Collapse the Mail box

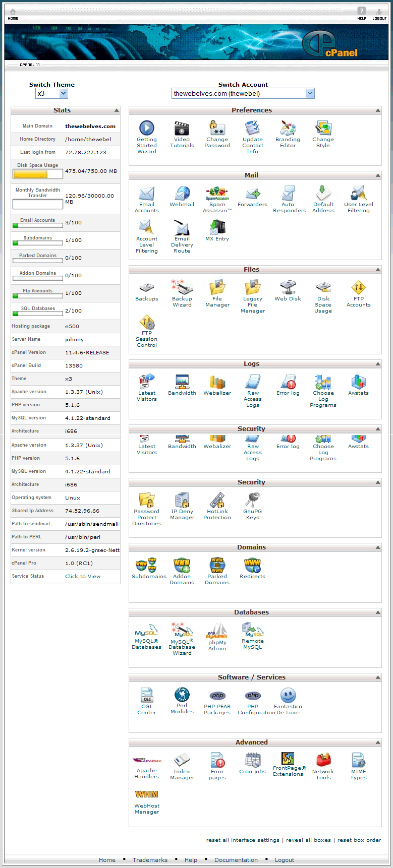click(x=378, y=175)
